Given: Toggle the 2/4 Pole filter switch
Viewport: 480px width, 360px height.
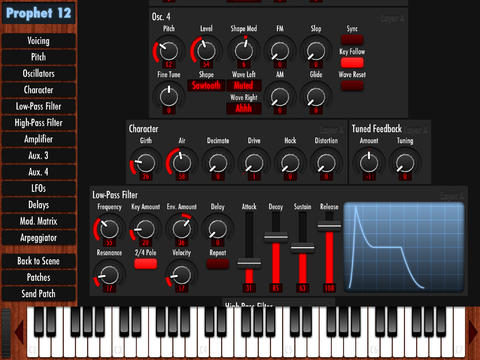Looking at the screenshot, I should tap(146, 264).
